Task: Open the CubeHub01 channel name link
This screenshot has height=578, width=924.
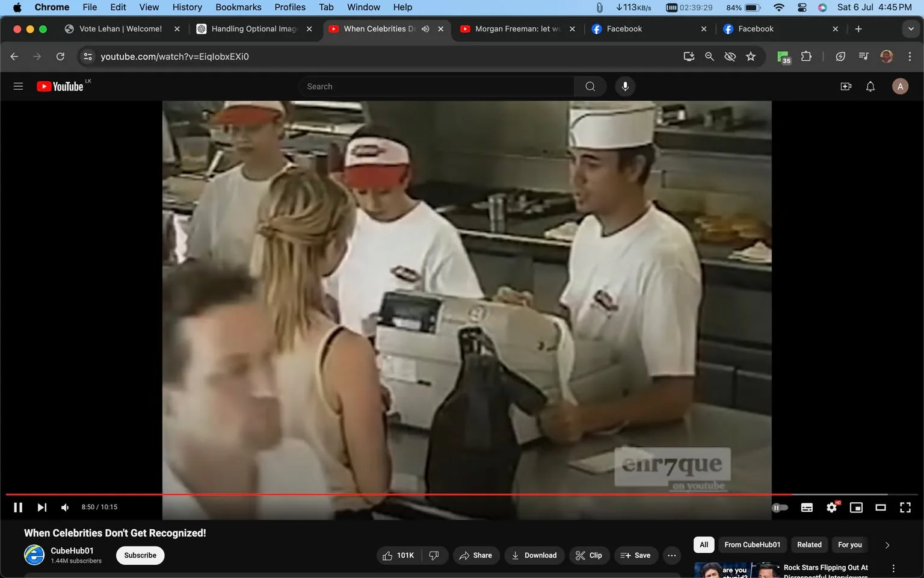Action: point(72,550)
